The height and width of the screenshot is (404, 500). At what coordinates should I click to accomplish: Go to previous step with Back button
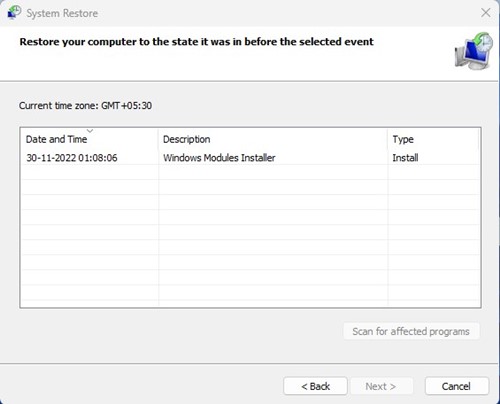coord(315,386)
